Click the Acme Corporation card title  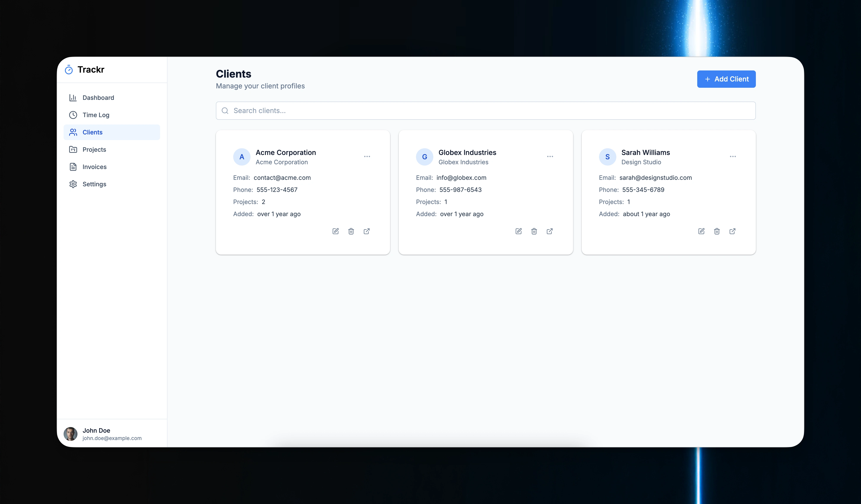coord(286,153)
